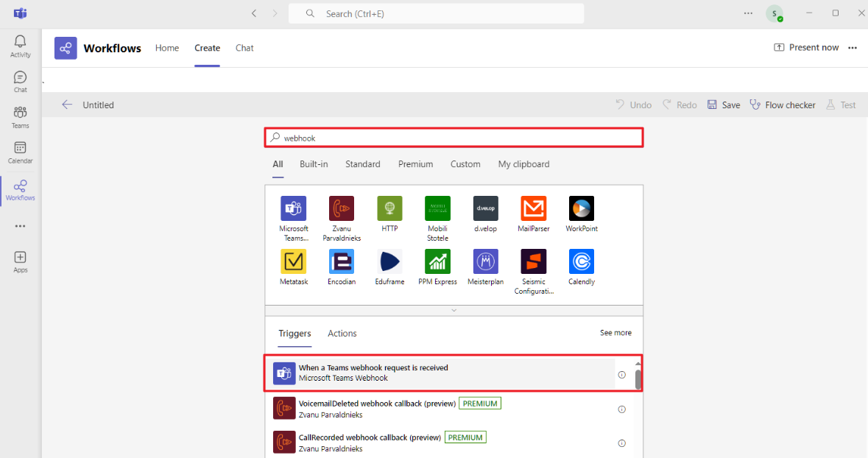
Task: Open more options beside Present now
Action: tap(853, 47)
